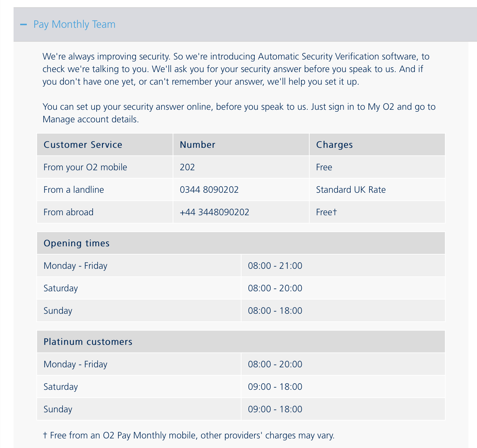The image size is (477, 448).
Task: Click the Automatic Security Verification paragraph
Action: click(236, 69)
